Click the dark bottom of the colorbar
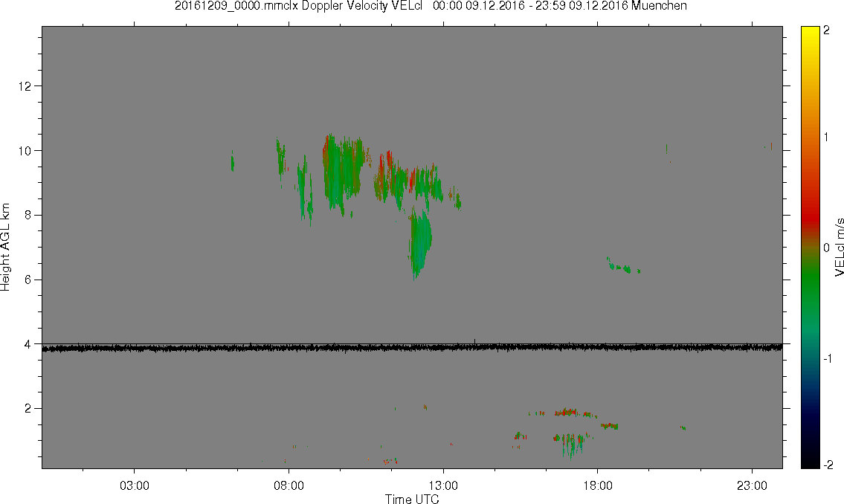This screenshot has width=844, height=504. (x=810, y=457)
